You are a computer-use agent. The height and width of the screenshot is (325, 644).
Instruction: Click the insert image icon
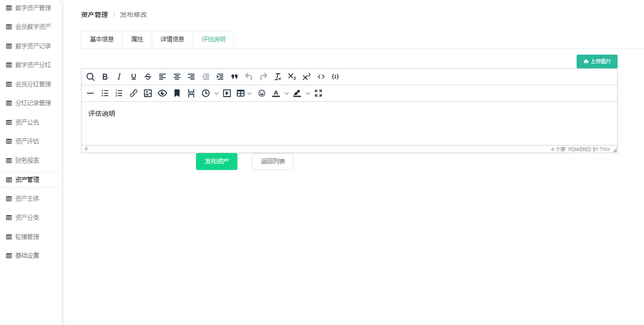coord(148,93)
